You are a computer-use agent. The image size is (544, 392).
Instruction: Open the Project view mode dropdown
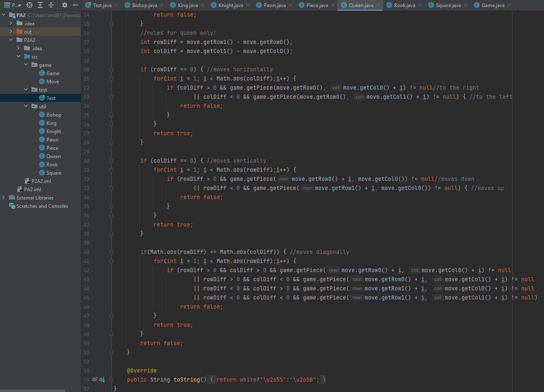pyautogui.click(x=13, y=5)
